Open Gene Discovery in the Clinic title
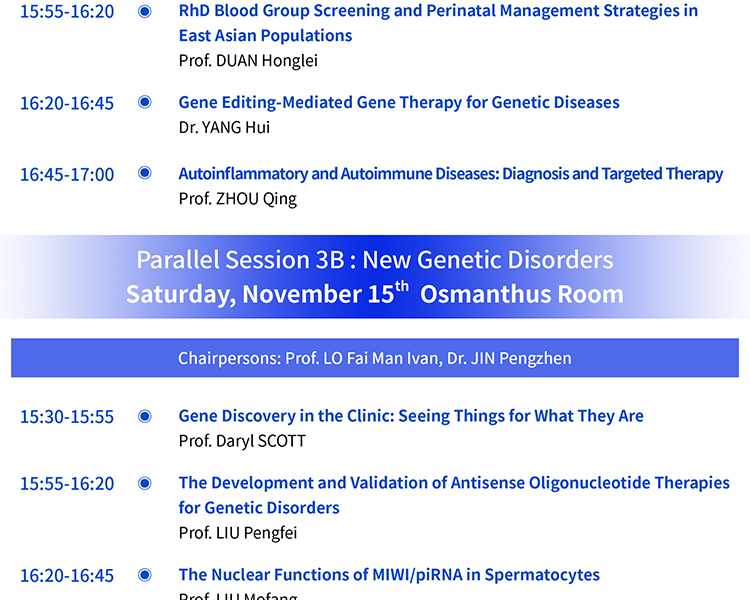The height and width of the screenshot is (600, 750). (x=411, y=416)
